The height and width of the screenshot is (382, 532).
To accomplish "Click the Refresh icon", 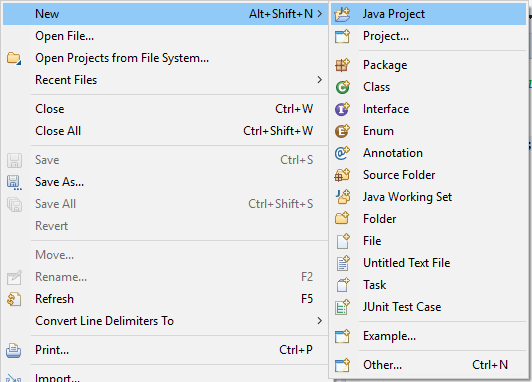I will (x=14, y=299).
